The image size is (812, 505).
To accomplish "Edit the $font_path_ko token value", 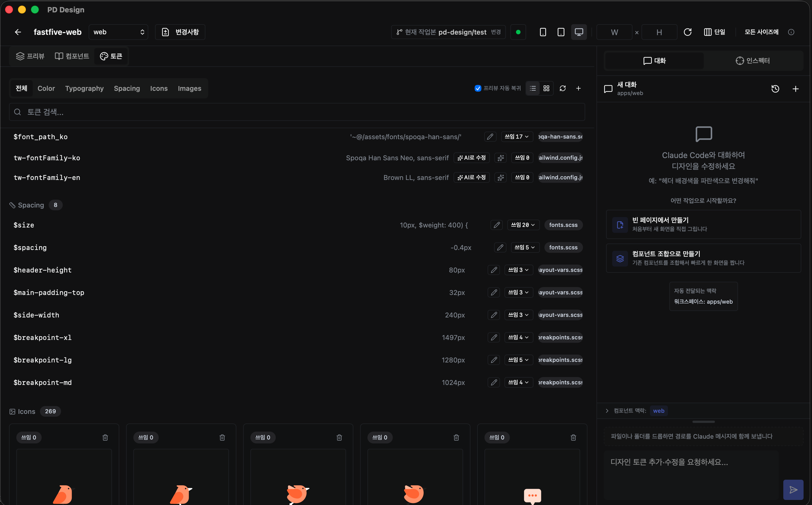I will tap(490, 137).
